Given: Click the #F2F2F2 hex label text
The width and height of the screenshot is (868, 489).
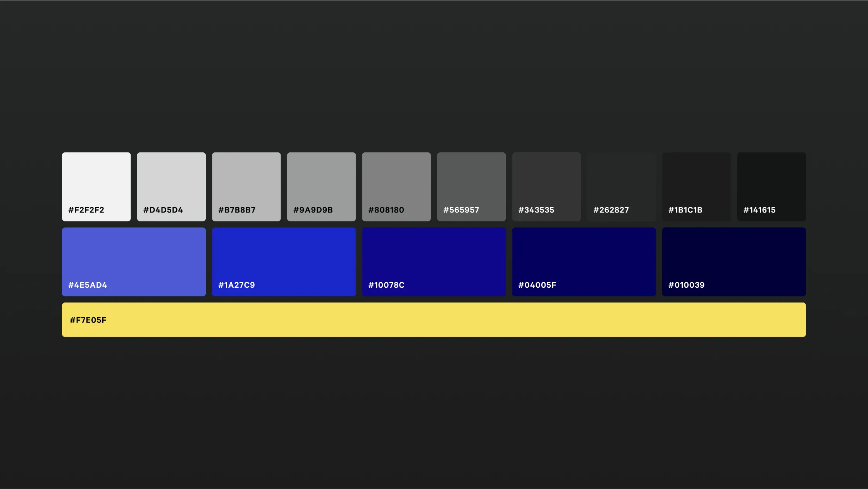Looking at the screenshot, I should [86, 210].
